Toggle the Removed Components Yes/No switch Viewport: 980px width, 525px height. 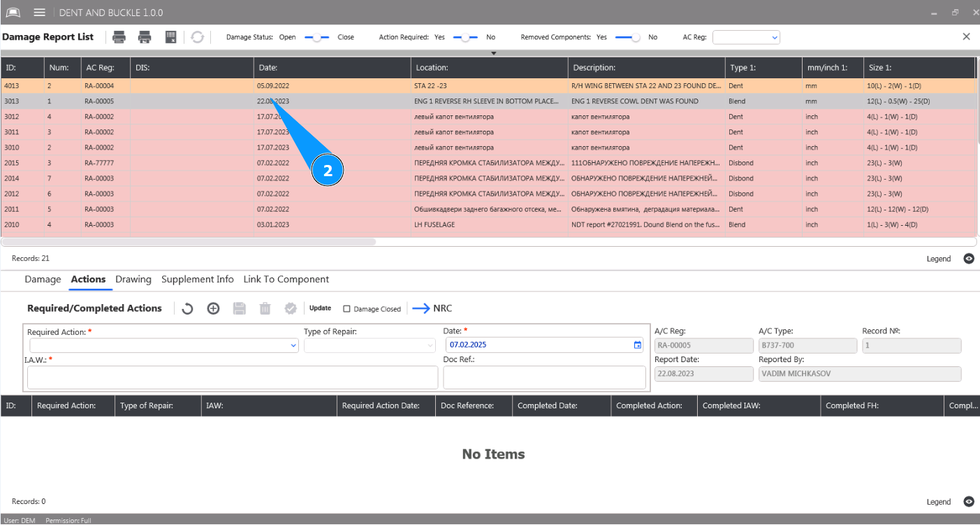pos(628,37)
